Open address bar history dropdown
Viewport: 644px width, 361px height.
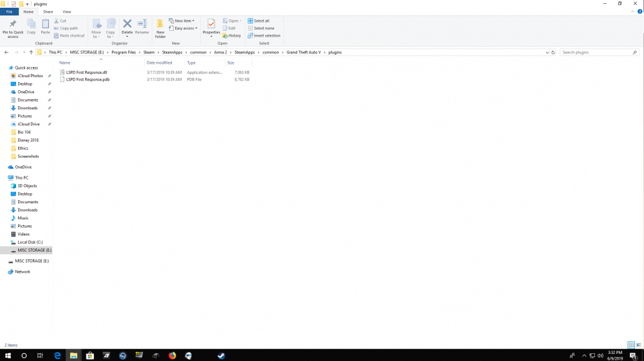(x=547, y=53)
